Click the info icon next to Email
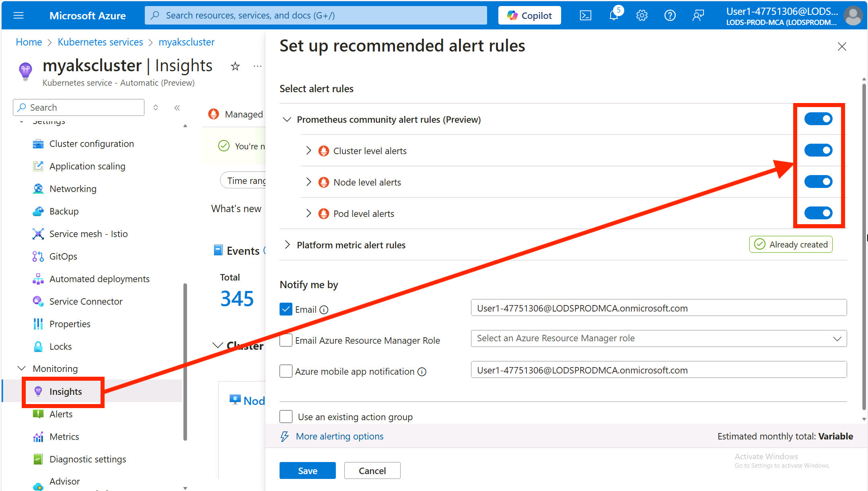868x491 pixels. [324, 310]
